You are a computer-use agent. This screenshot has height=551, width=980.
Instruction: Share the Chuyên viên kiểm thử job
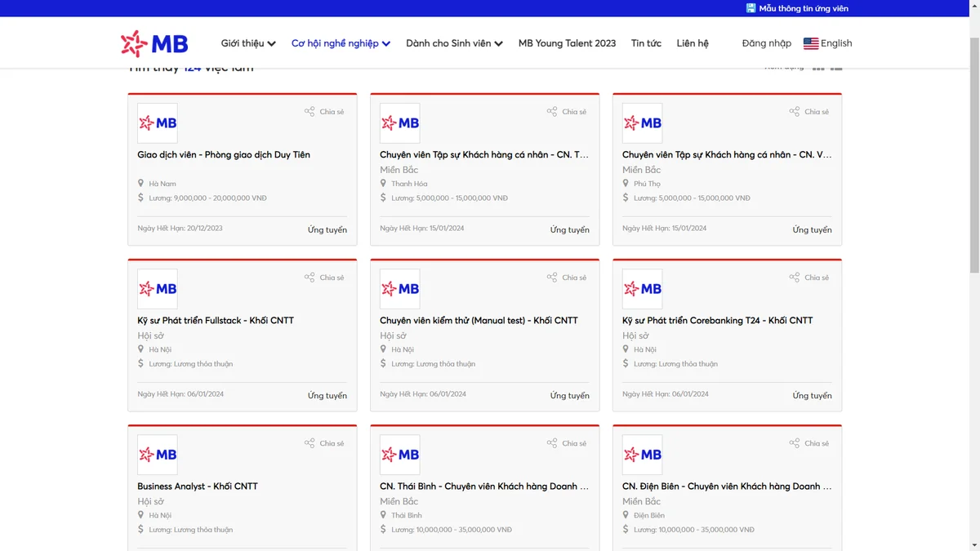pyautogui.click(x=567, y=278)
